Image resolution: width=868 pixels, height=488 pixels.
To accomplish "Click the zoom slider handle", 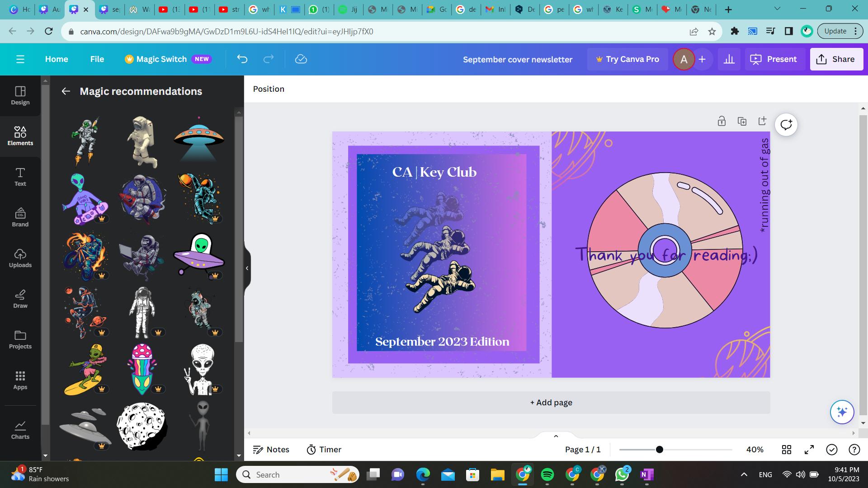I will tap(660, 450).
